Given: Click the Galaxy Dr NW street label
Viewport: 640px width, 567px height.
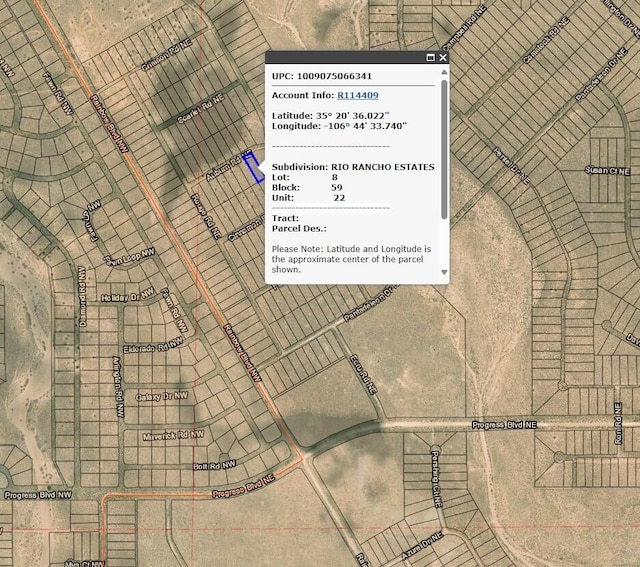Looking at the screenshot, I should point(162,396).
